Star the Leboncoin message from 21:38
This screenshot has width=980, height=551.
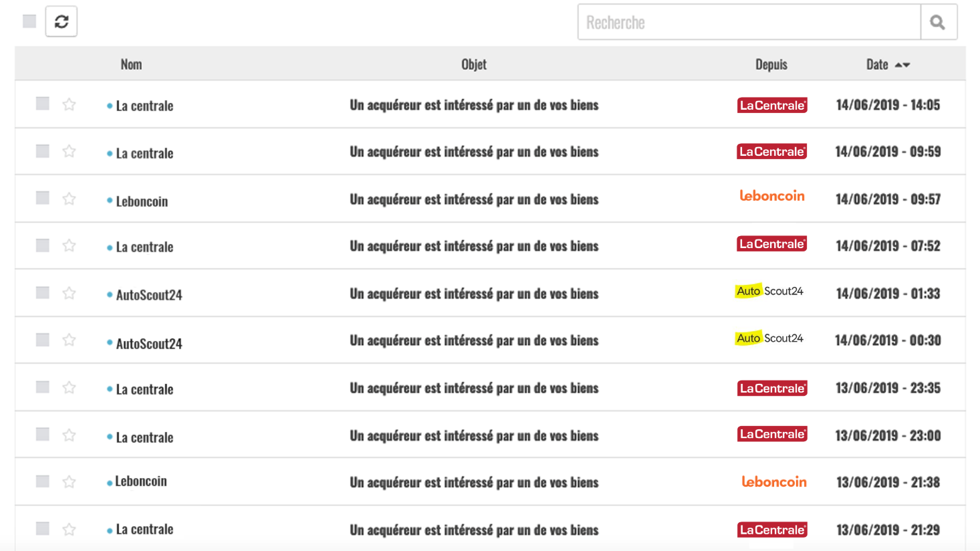[x=69, y=482]
